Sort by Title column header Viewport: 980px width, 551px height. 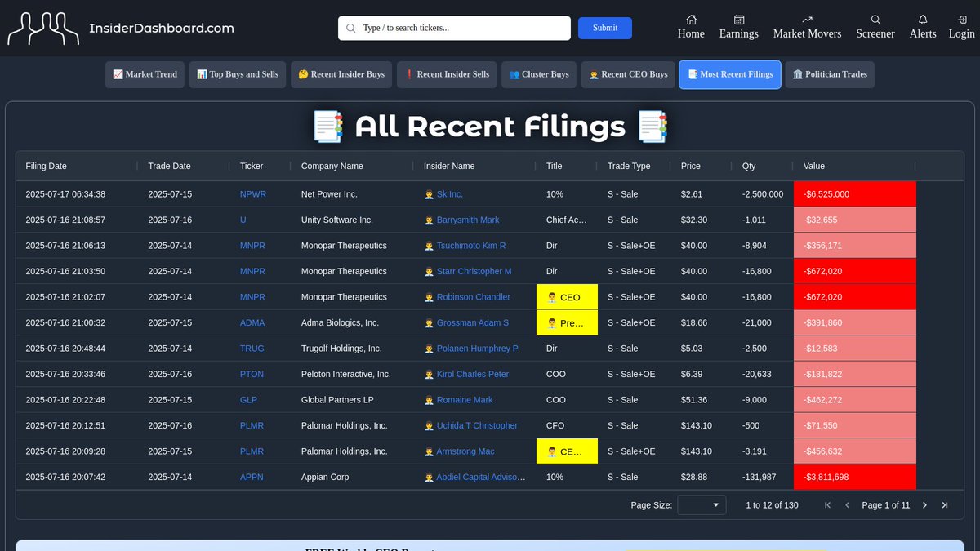click(x=555, y=166)
